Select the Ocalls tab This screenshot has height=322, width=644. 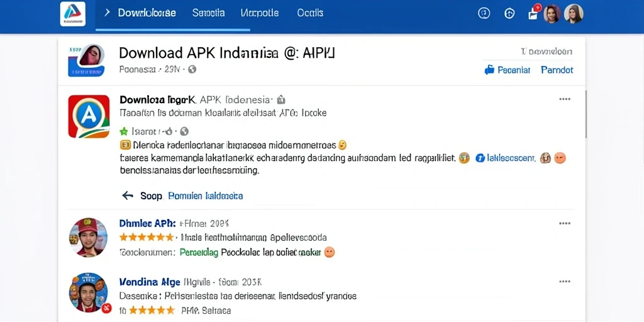pos(310,13)
